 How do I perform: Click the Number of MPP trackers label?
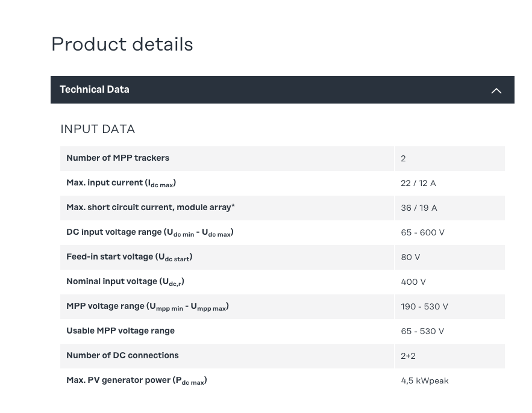[117, 158]
